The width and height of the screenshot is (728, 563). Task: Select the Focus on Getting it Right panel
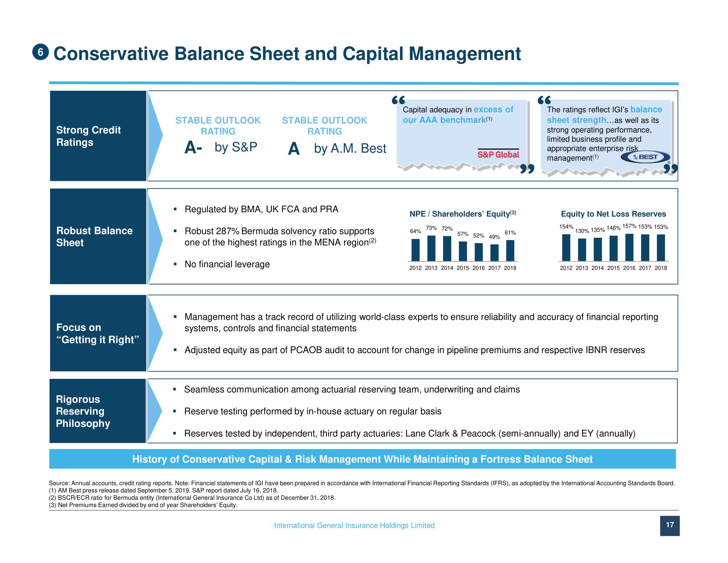tap(98, 333)
